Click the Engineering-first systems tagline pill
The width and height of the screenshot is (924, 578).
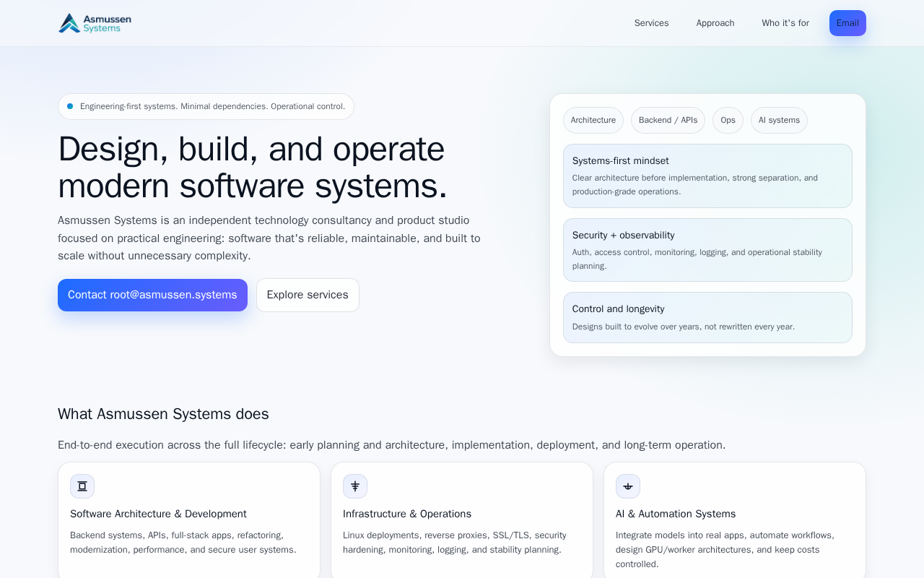pyautogui.click(x=206, y=106)
